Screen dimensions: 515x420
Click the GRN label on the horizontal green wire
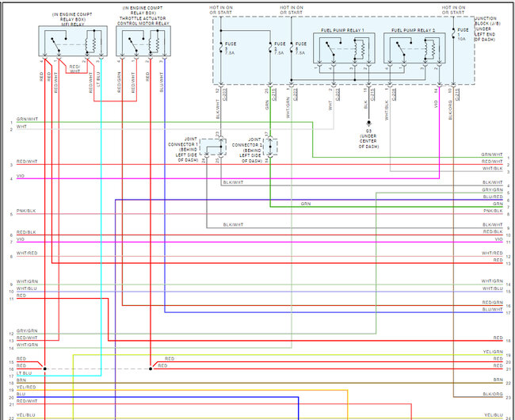tap(306, 204)
